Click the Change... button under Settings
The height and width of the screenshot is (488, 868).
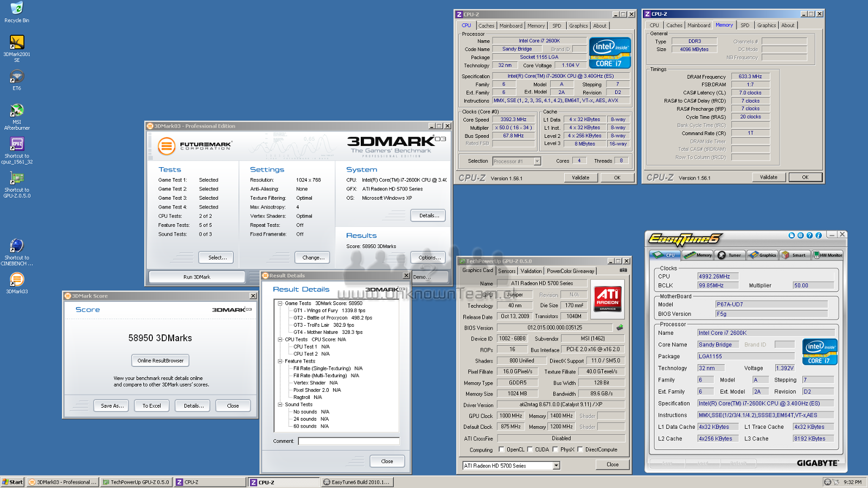click(x=313, y=257)
